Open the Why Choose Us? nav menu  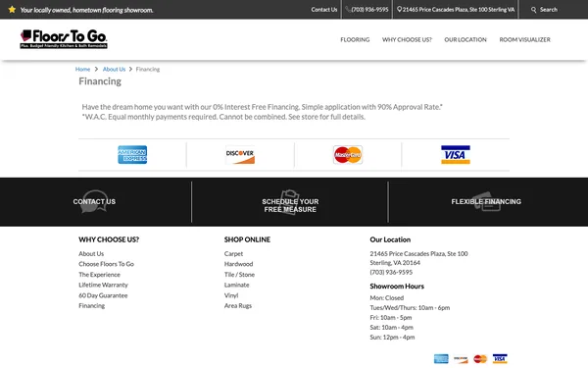(407, 39)
